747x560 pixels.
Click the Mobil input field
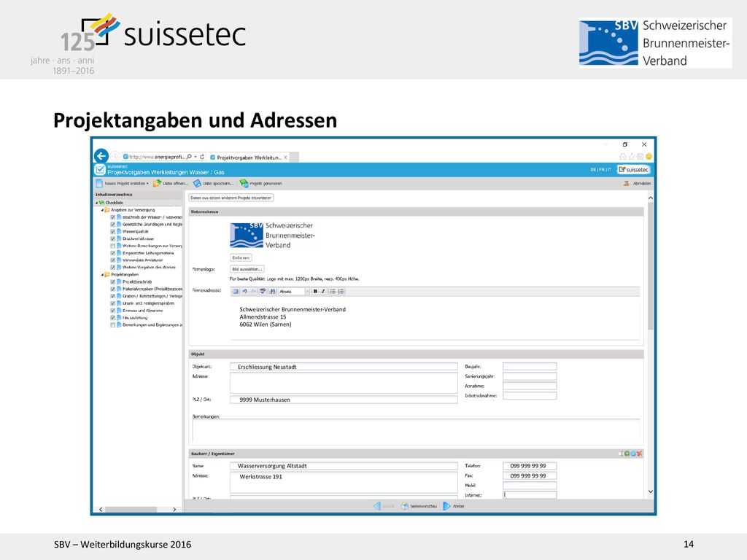pos(530,485)
